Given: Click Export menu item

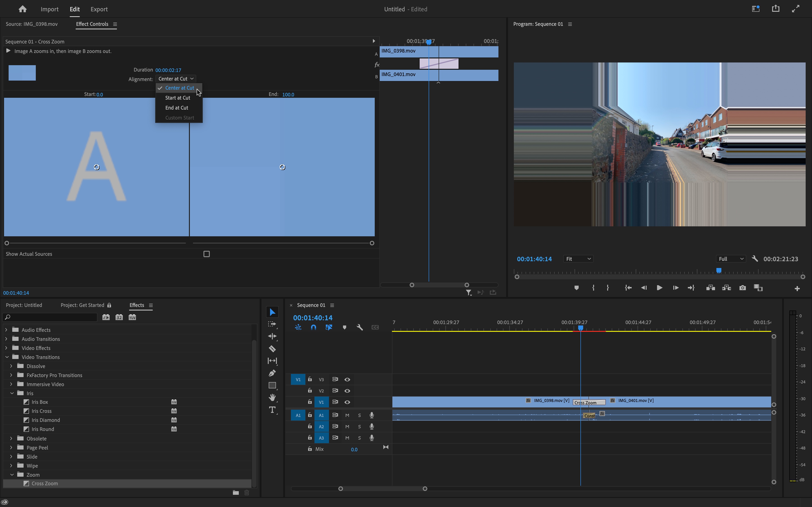Looking at the screenshot, I should pos(99,9).
